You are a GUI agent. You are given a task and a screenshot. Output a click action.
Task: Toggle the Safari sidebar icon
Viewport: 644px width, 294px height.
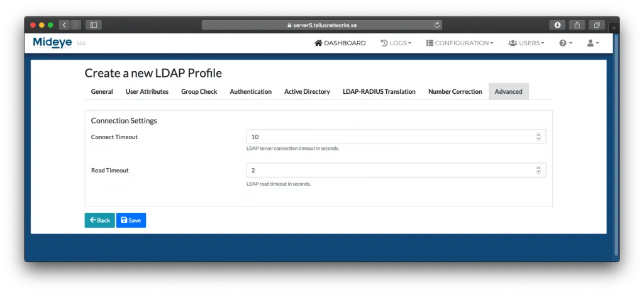(x=94, y=25)
